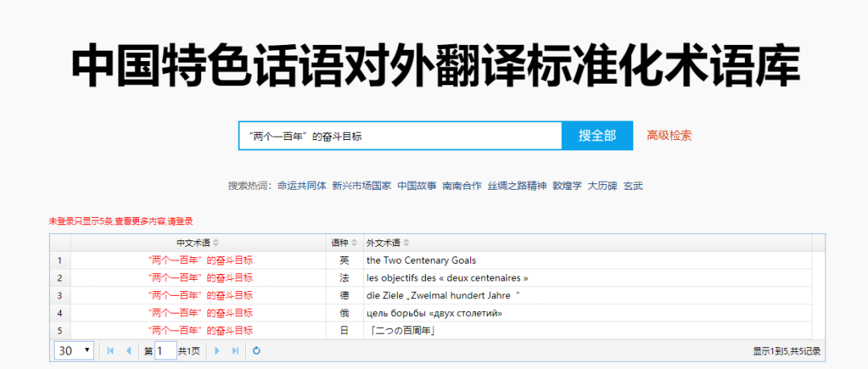Click into the search term input field
Screen dimensions: 868x369
pyautogui.click(x=399, y=136)
